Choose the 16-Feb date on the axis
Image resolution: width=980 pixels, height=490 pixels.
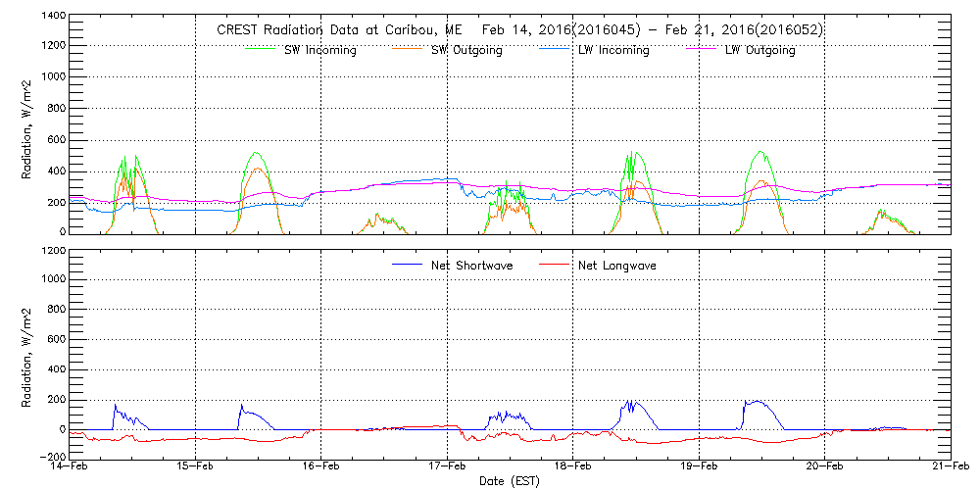tap(321, 467)
